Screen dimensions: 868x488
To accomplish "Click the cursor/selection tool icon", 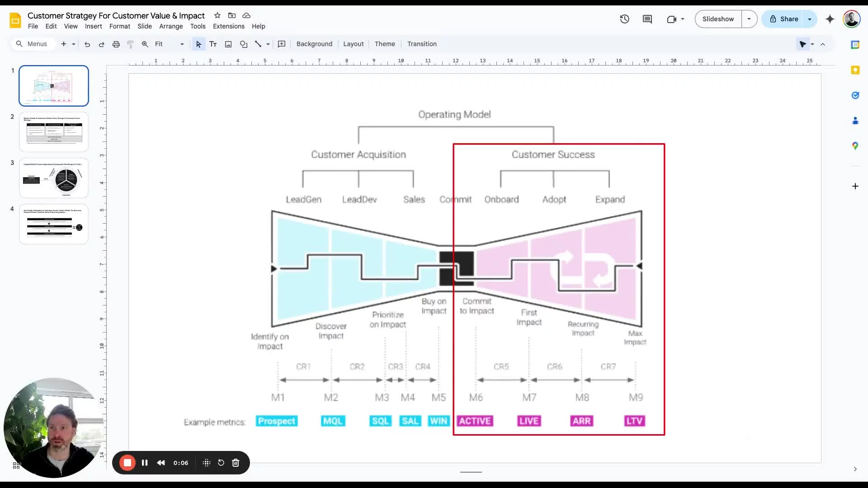I will (x=198, y=43).
